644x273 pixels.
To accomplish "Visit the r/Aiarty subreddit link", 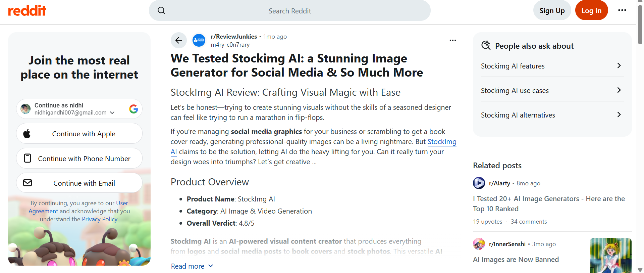I will (x=499, y=183).
